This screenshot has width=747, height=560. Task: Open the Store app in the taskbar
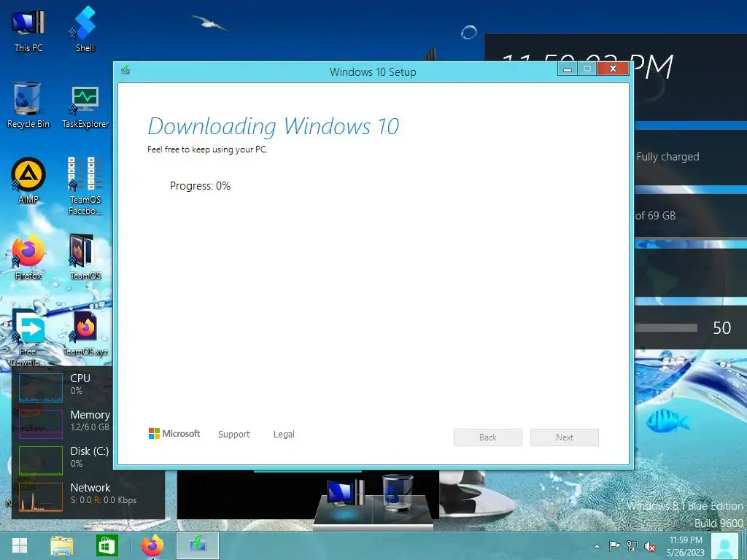107,545
